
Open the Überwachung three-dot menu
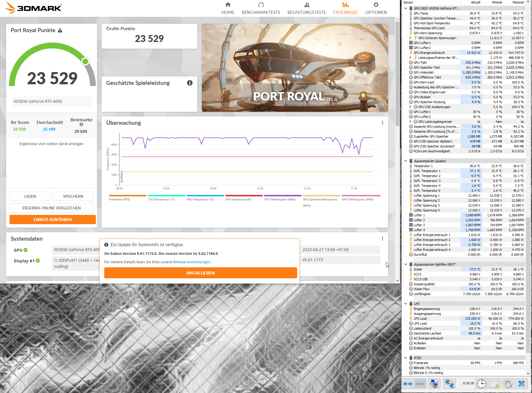point(382,123)
